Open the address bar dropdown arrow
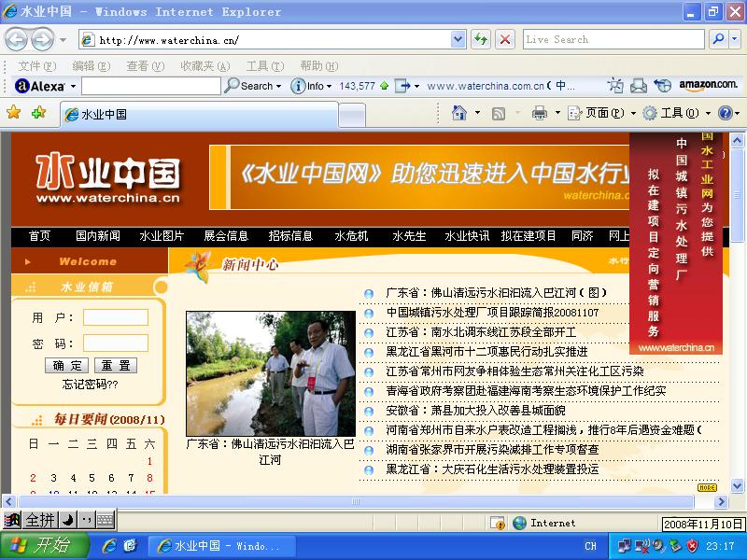 coord(458,39)
